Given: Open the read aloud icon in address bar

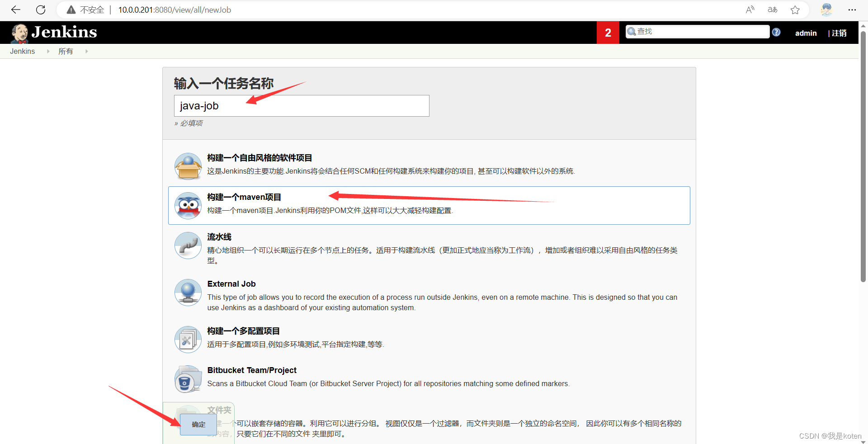Looking at the screenshot, I should click(x=750, y=9).
